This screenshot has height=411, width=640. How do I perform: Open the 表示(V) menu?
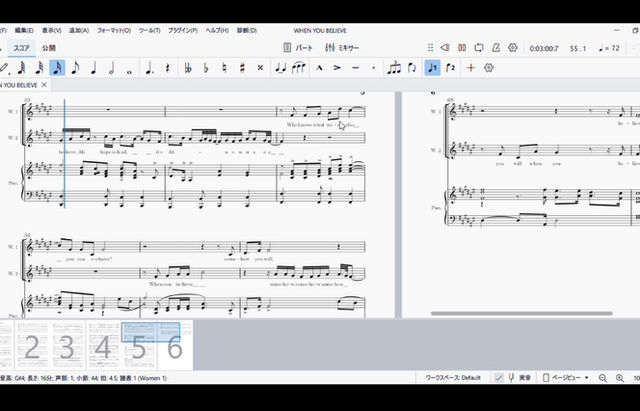pos(51,31)
